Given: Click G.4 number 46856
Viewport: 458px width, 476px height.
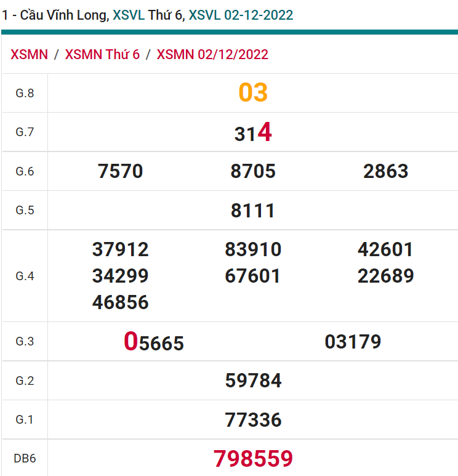Looking at the screenshot, I should coord(121,302).
